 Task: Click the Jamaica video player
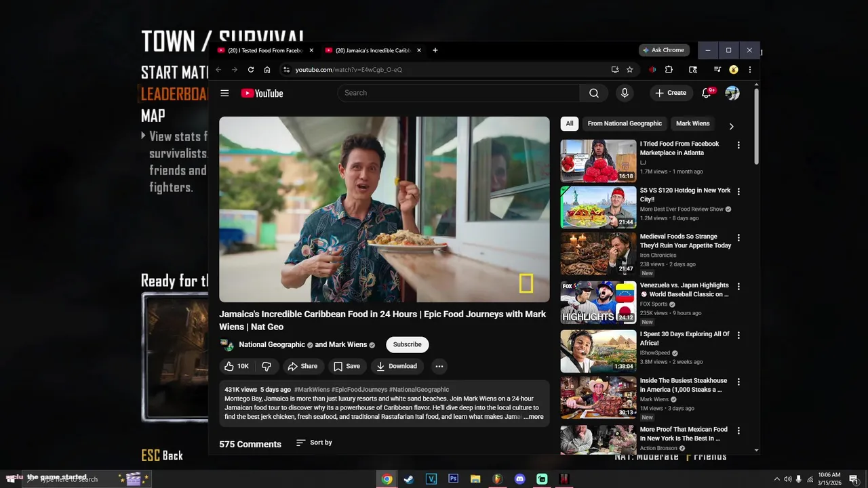[x=384, y=209]
